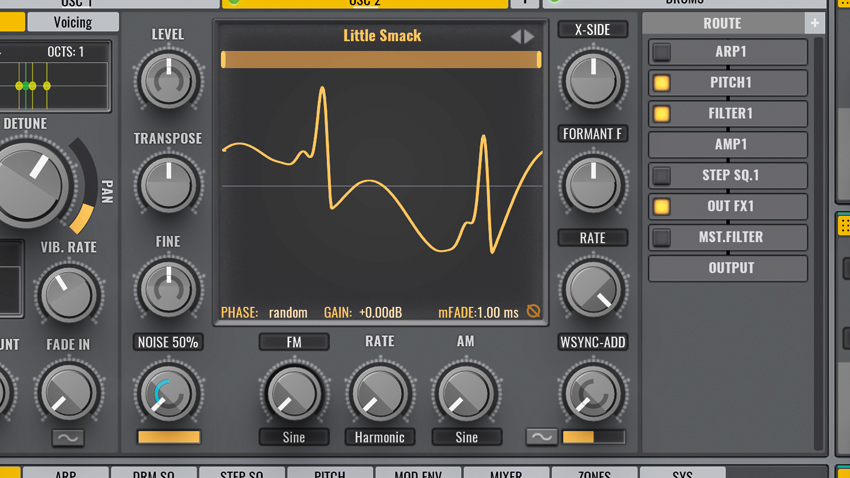Viewport: 850px width, 478px height.
Task: Enable the STEP SQ.1 routing checkbox
Action: point(661,176)
